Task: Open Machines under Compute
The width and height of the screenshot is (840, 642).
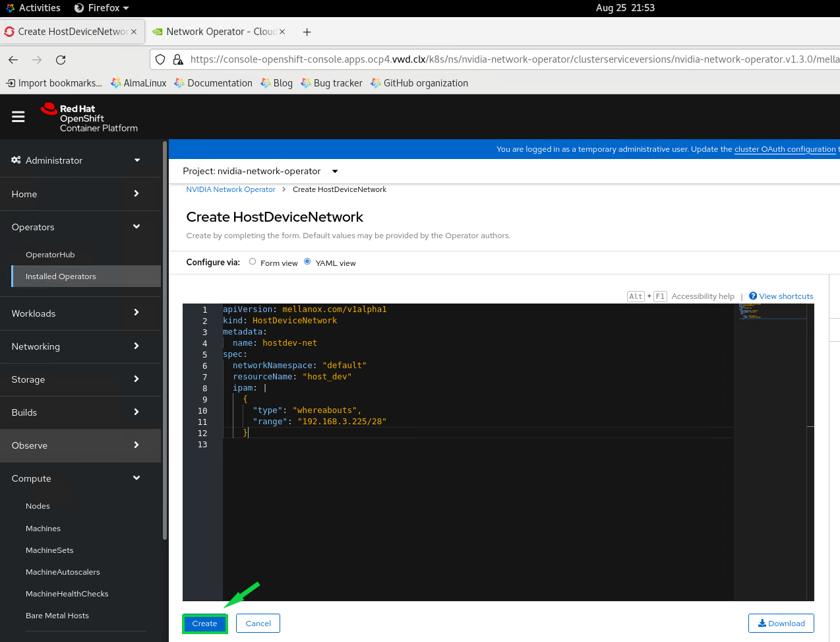Action: (x=43, y=529)
